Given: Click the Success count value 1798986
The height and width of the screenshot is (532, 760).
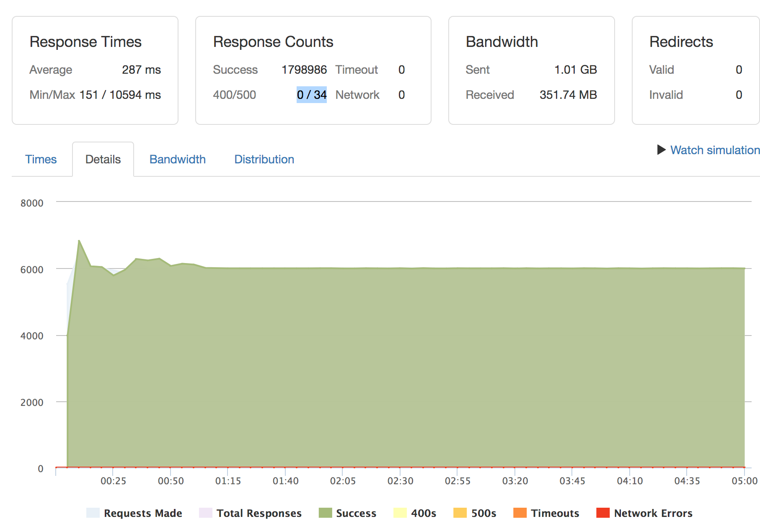Looking at the screenshot, I should point(304,70).
